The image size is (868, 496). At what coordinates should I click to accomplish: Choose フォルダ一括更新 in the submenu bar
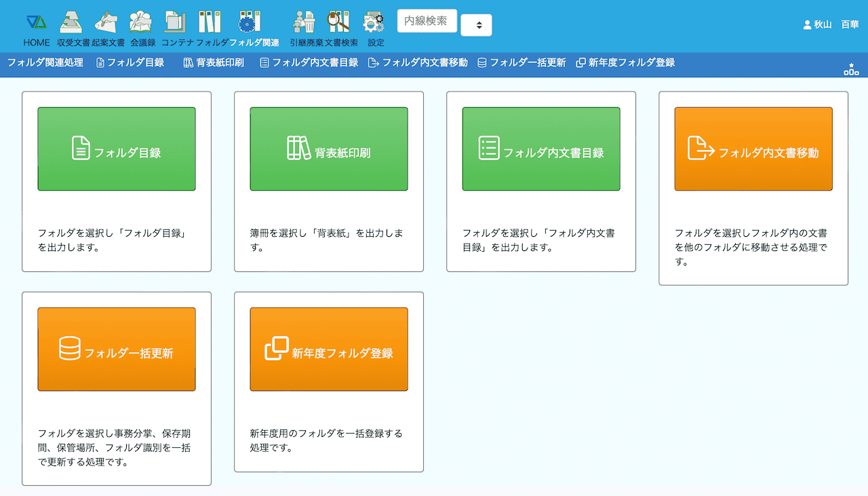coord(521,62)
